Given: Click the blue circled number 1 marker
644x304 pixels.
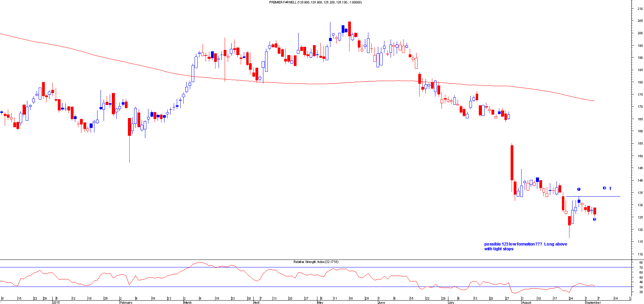Looking at the screenshot, I should tap(579, 189).
